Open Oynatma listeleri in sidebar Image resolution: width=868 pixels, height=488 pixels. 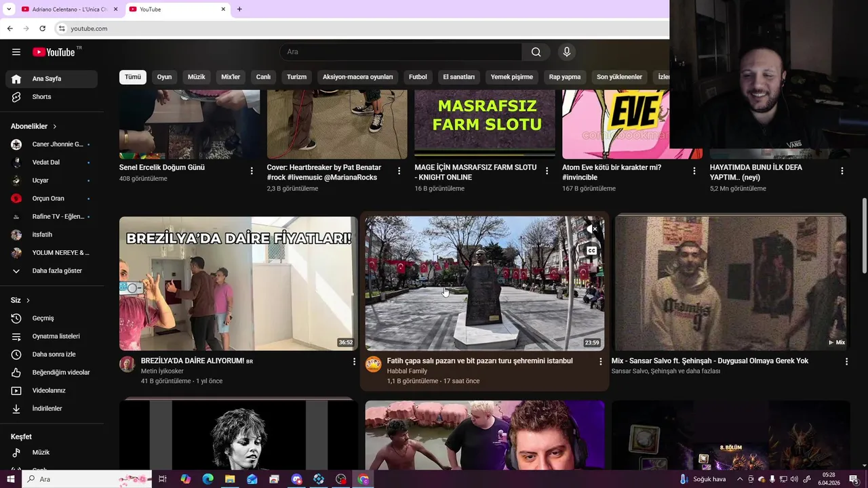(x=52, y=336)
